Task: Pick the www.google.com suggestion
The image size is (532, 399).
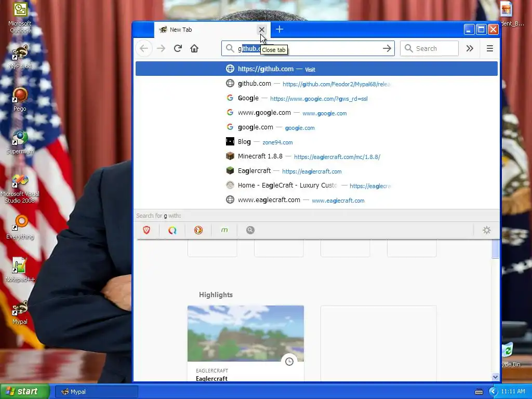Action: click(x=316, y=113)
